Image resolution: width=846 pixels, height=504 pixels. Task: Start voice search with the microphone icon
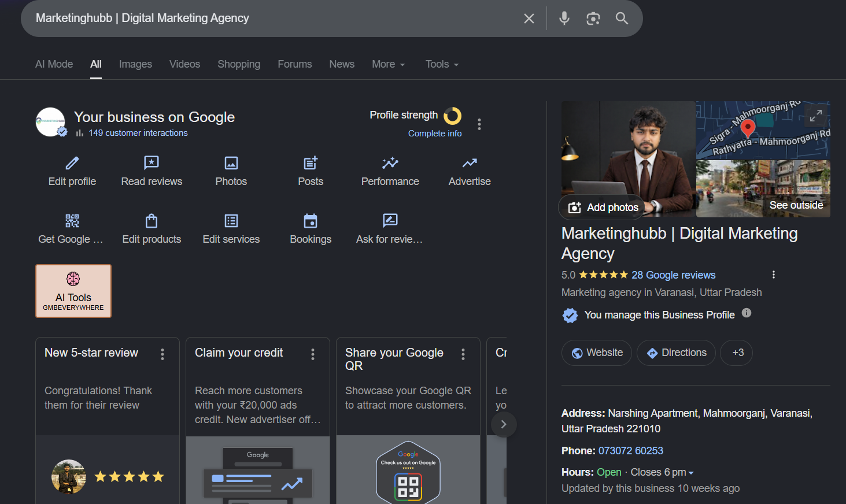564,18
